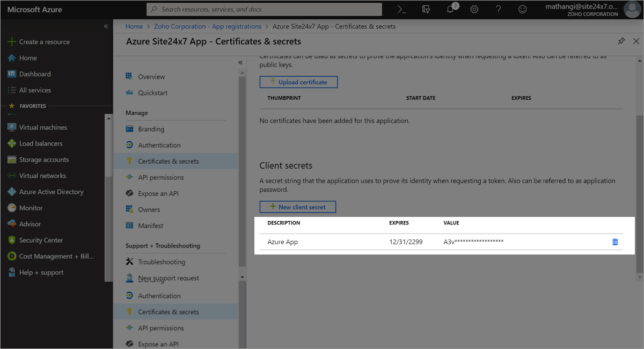The height and width of the screenshot is (349, 644).
Task: Open Monitor from favorites
Action: (x=25, y=208)
